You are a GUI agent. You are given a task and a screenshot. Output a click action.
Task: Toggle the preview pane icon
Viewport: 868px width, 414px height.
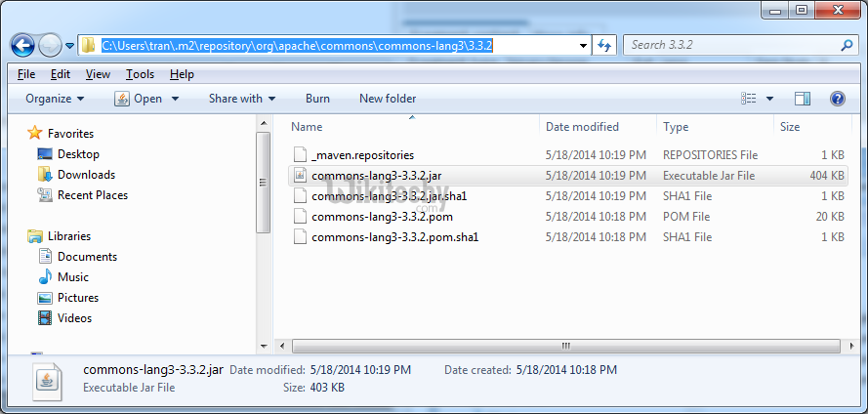click(x=803, y=99)
